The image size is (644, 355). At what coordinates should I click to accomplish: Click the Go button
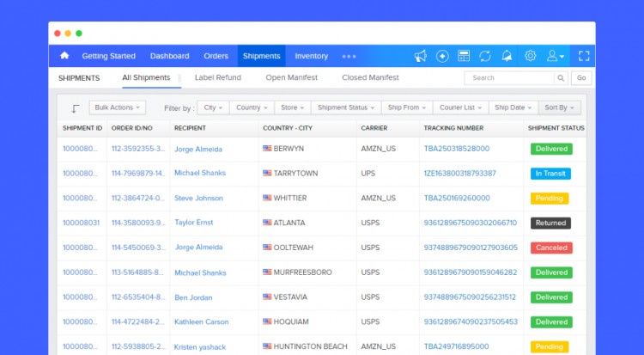tap(581, 77)
